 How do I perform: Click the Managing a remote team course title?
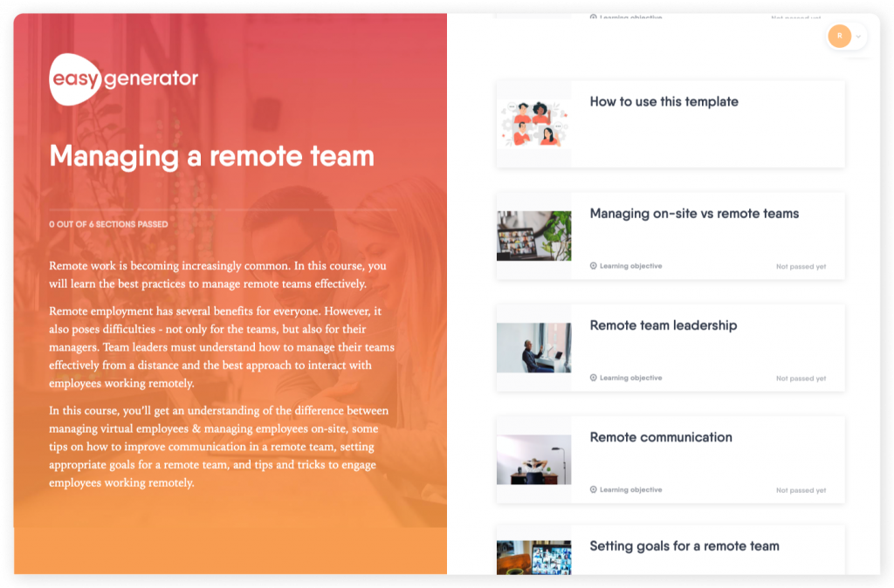(211, 157)
